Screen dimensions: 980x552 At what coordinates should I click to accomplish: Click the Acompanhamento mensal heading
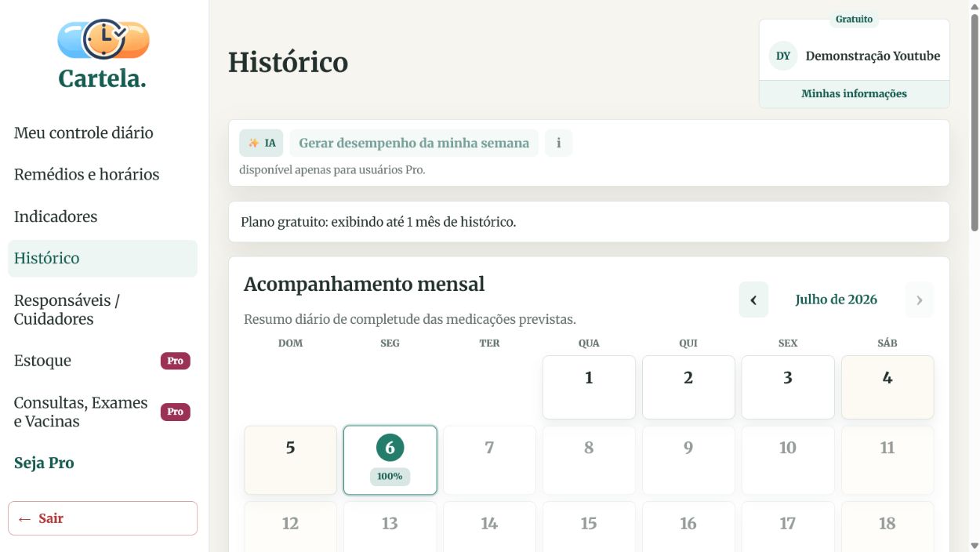click(x=364, y=284)
